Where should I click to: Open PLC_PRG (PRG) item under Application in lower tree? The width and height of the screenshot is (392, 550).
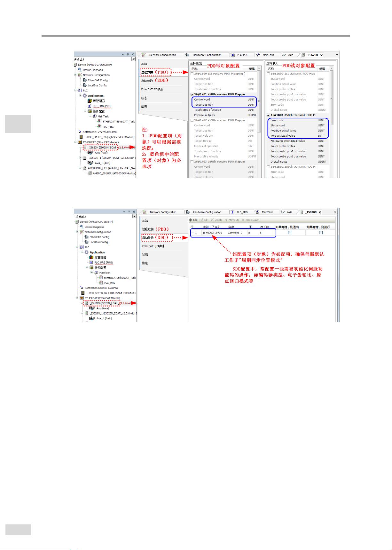point(103,262)
